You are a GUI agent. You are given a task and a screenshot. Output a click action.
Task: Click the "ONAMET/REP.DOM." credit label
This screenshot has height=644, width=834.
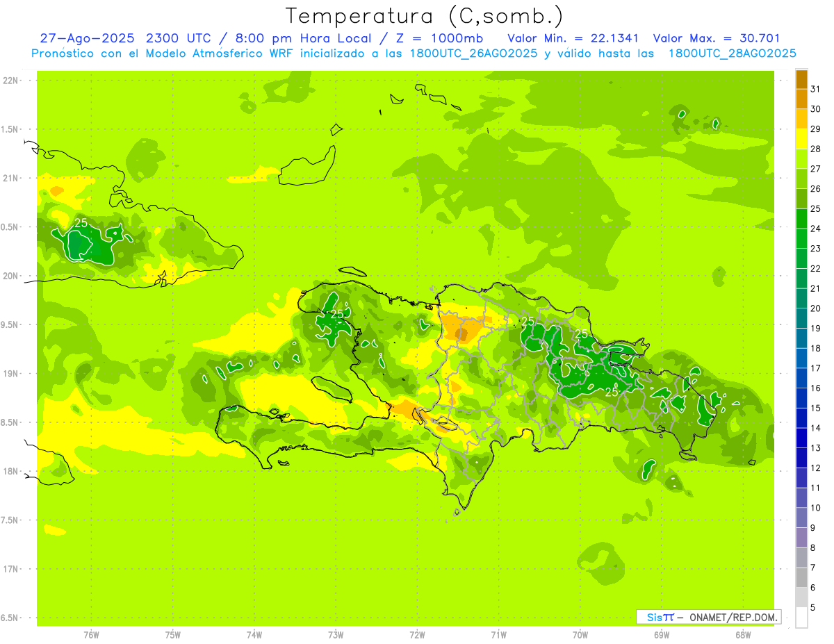click(x=733, y=617)
